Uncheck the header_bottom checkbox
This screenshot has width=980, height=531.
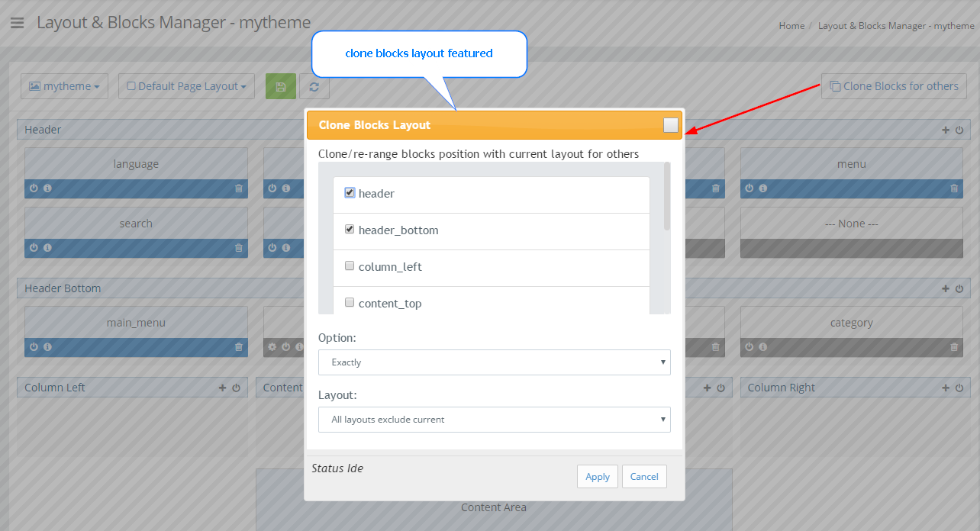pos(350,229)
